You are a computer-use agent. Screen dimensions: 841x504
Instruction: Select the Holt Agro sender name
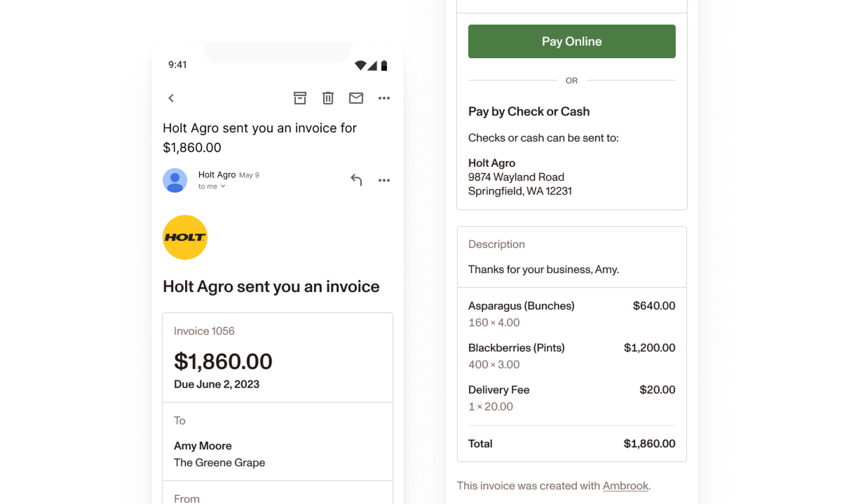(217, 175)
